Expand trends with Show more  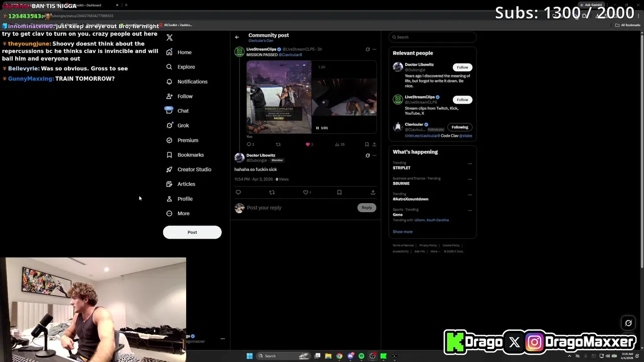tap(403, 232)
